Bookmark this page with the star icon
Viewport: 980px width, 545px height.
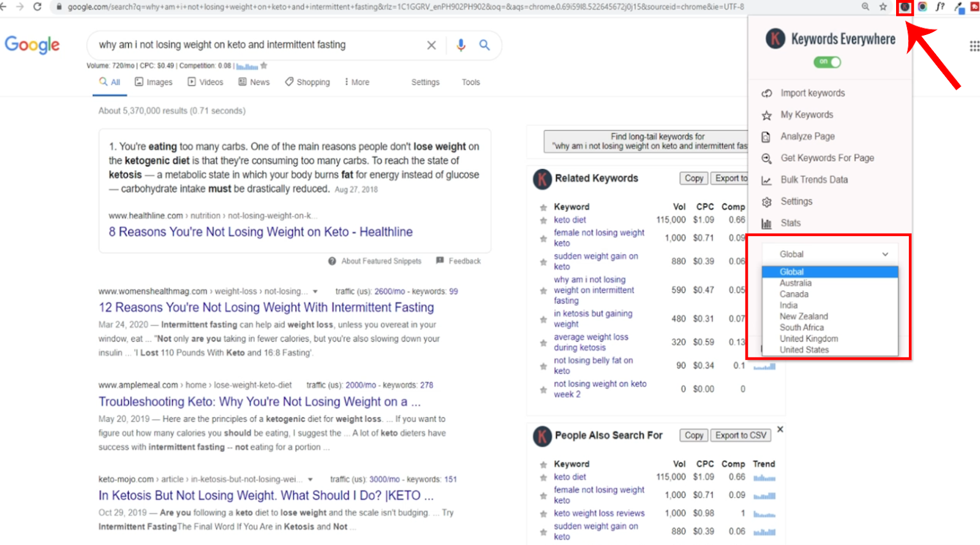(x=883, y=7)
